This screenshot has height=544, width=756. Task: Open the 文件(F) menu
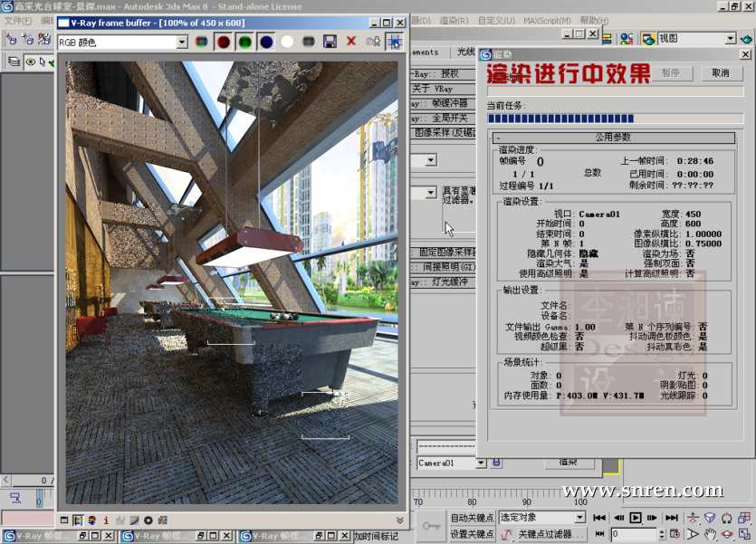tap(17, 21)
